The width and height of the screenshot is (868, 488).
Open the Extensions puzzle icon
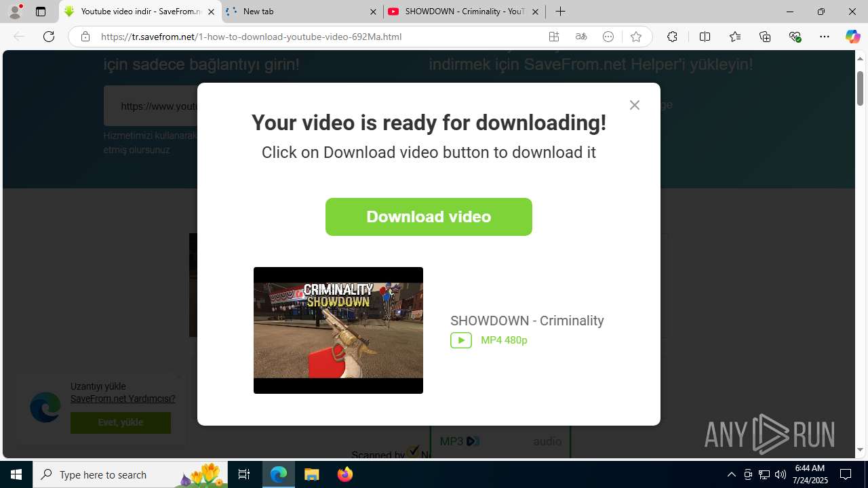pos(672,37)
